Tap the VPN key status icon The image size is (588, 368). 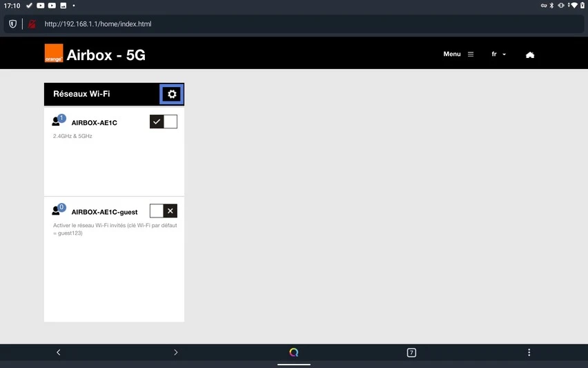[x=544, y=6]
